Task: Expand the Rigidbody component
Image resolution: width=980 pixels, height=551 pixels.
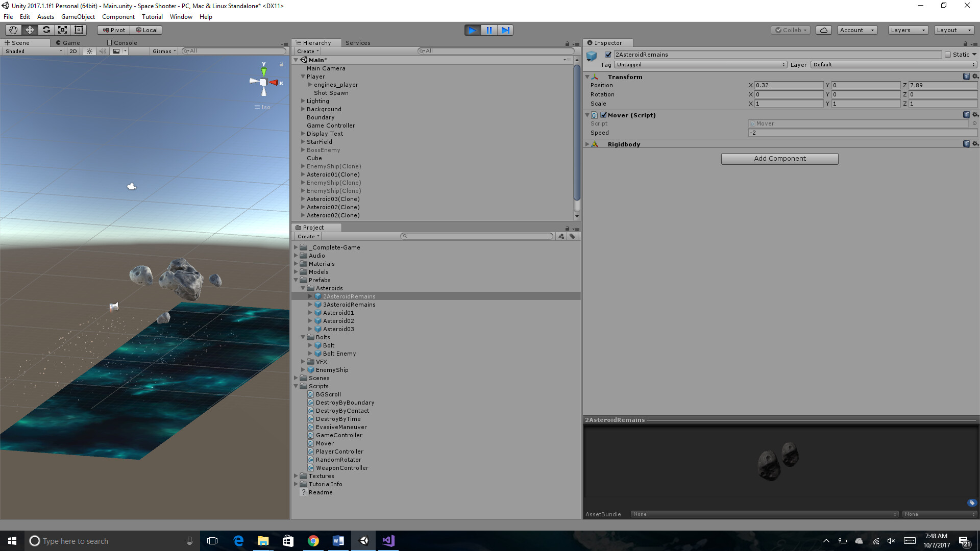Action: point(587,144)
